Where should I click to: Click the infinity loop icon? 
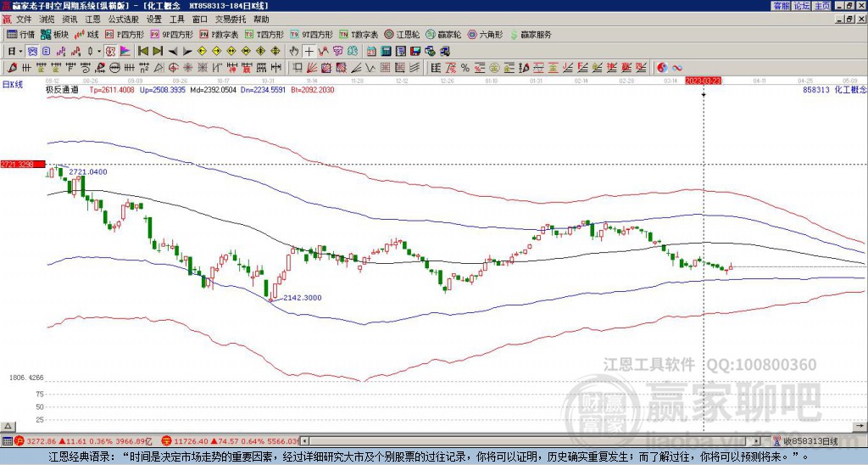tap(677, 68)
